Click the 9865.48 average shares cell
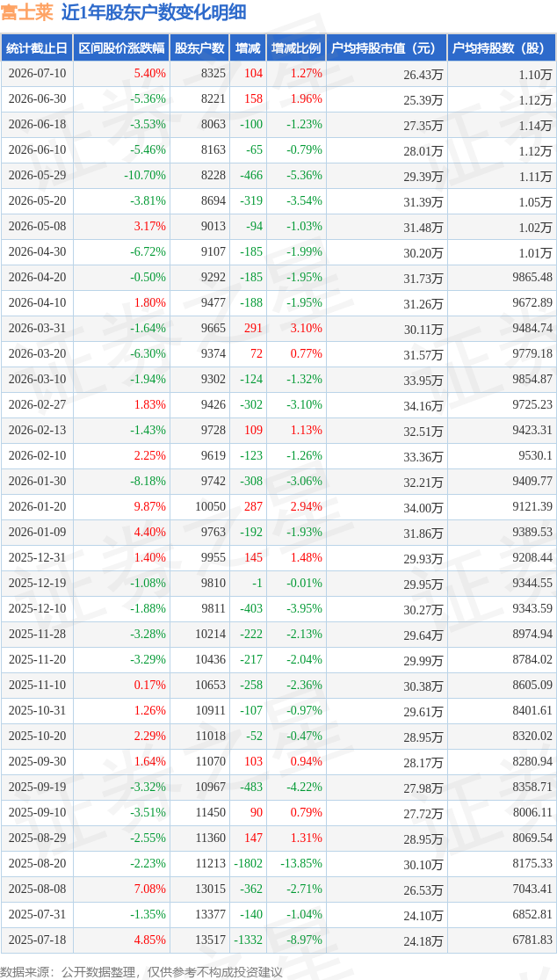The width and height of the screenshot is (557, 980). coord(502,277)
